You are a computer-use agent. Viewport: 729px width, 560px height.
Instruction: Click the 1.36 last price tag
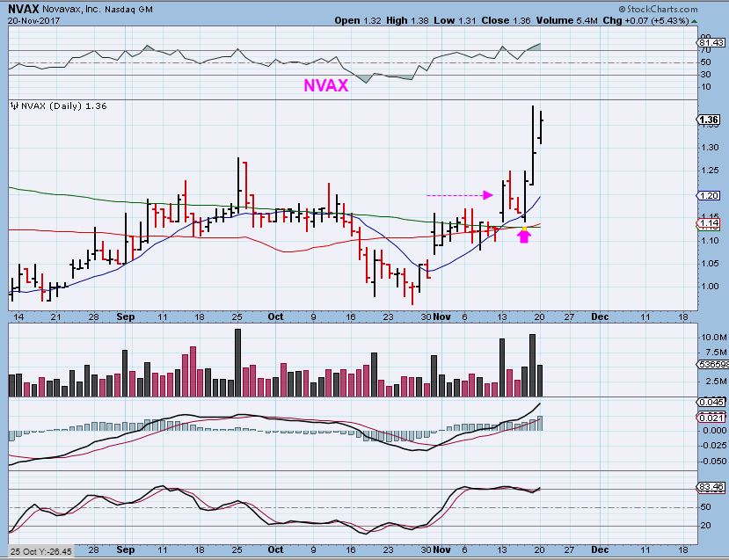pyautogui.click(x=709, y=120)
